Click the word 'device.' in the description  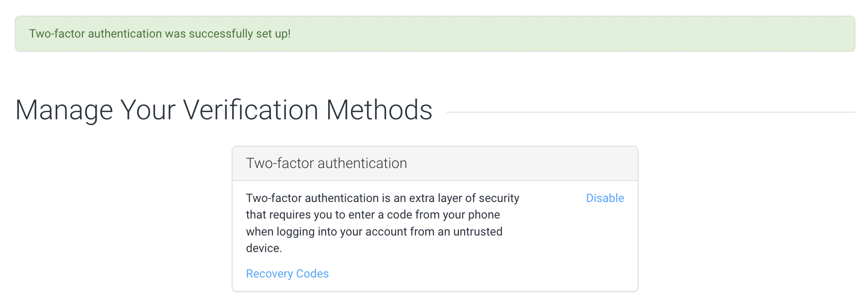coord(264,248)
